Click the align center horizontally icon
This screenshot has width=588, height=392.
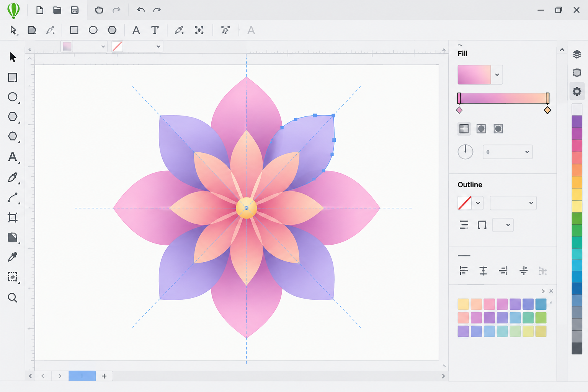(x=483, y=271)
